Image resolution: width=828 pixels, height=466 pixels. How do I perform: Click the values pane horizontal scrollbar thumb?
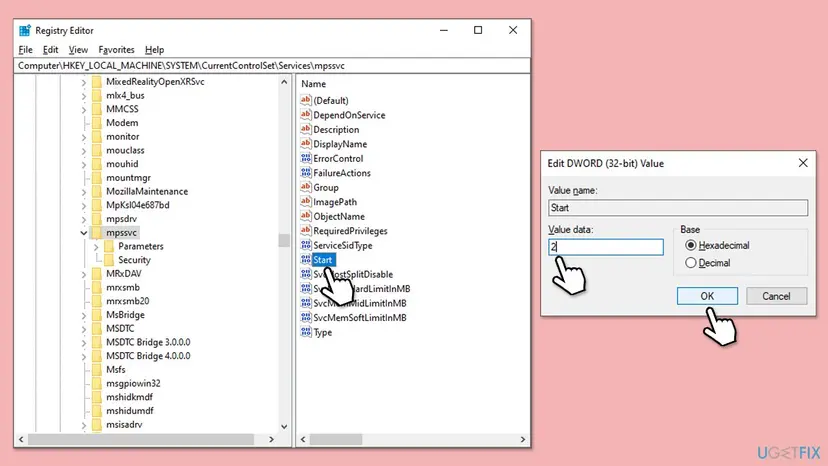(336, 439)
